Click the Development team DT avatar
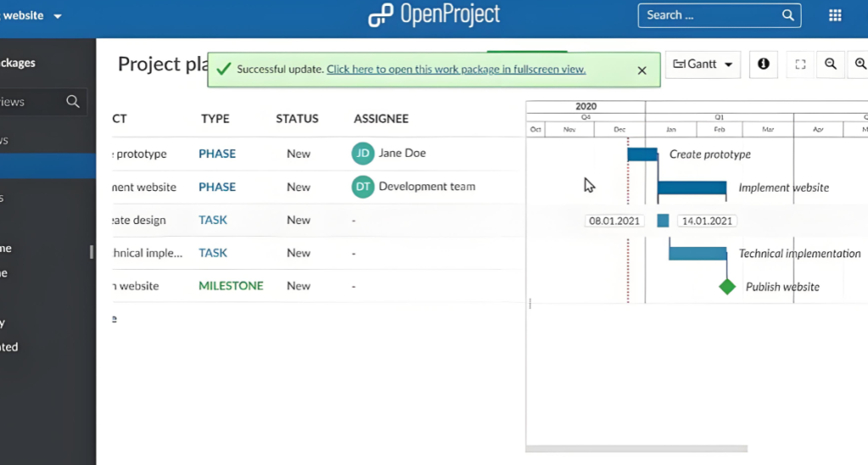 coord(363,187)
